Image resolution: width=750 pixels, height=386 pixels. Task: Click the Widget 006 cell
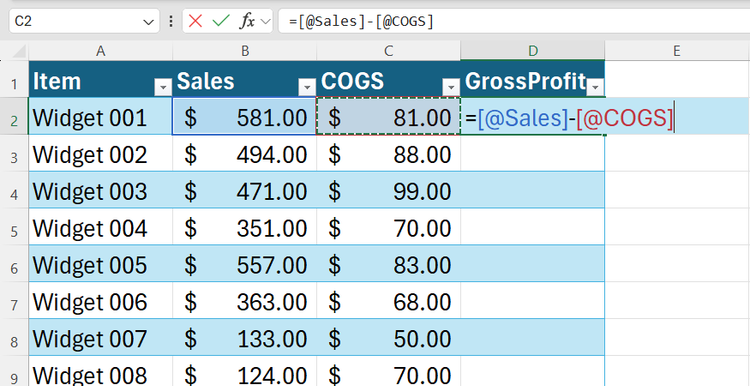point(100,300)
